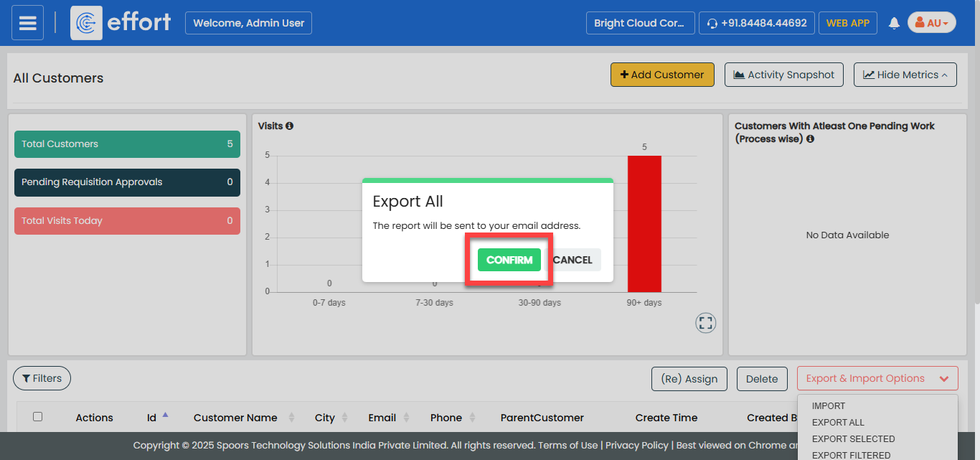Cancel the Export All dialog

[573, 260]
